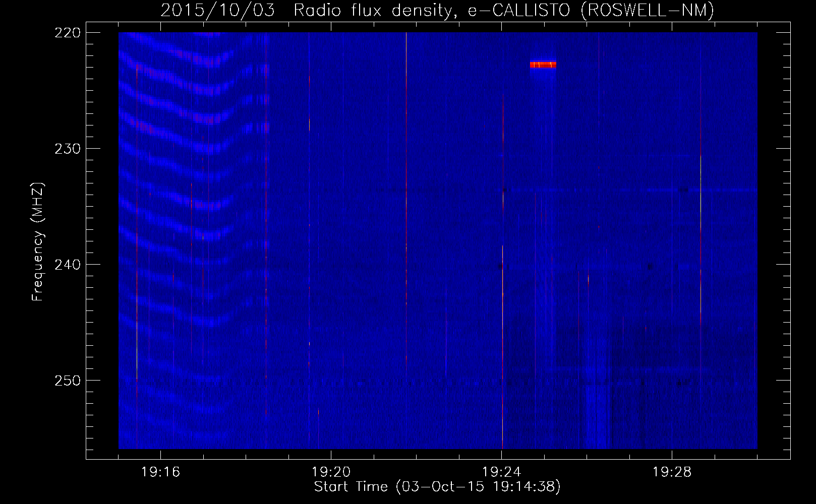Click the bright red burst in the spectrogram
This screenshot has width=816, height=504.
tap(543, 65)
